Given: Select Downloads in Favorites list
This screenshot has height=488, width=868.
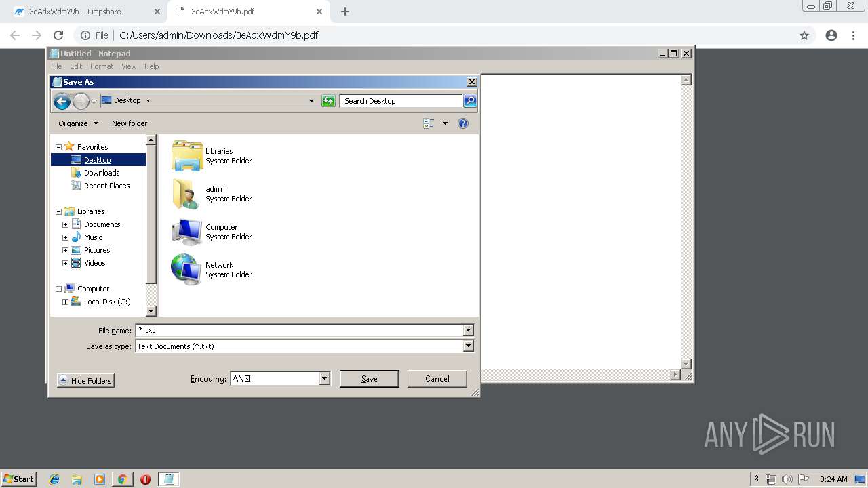Looking at the screenshot, I should [102, 173].
